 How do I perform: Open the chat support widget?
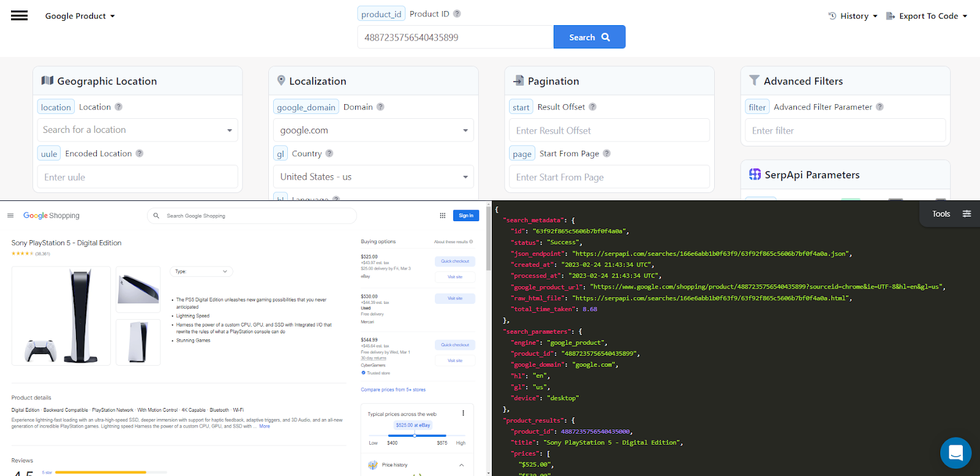coord(956,453)
